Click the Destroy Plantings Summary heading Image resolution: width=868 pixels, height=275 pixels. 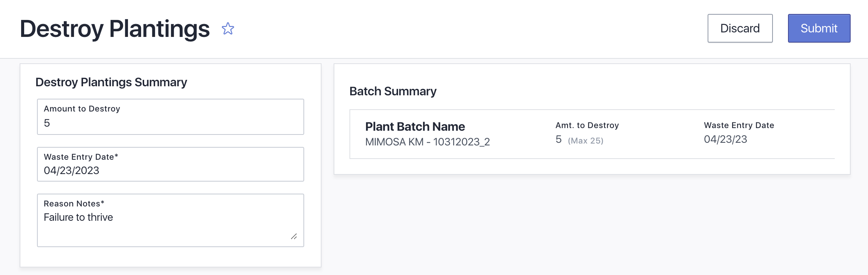click(111, 82)
